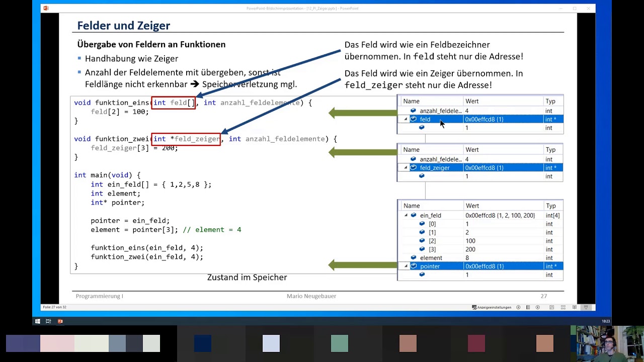The width and height of the screenshot is (644, 362).
Task: Click the Folie 27 von 32 indicator
Action: [x=54, y=307]
